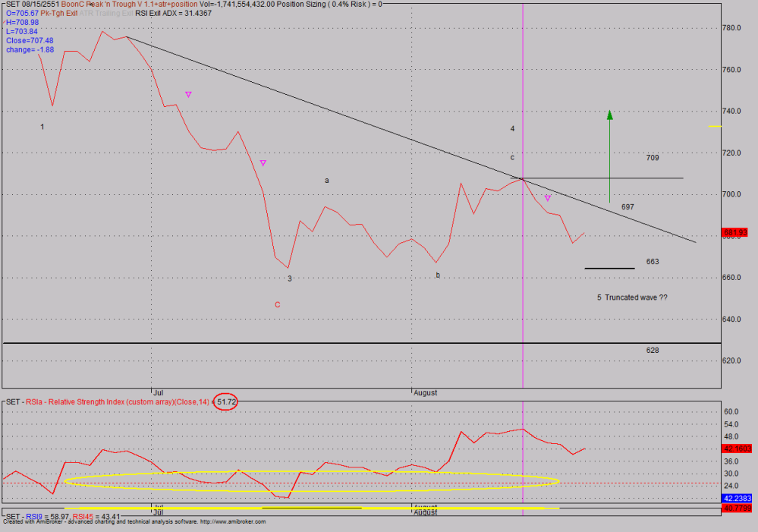
Task: Click the red 40.7799 value tag
Action: pos(738,508)
